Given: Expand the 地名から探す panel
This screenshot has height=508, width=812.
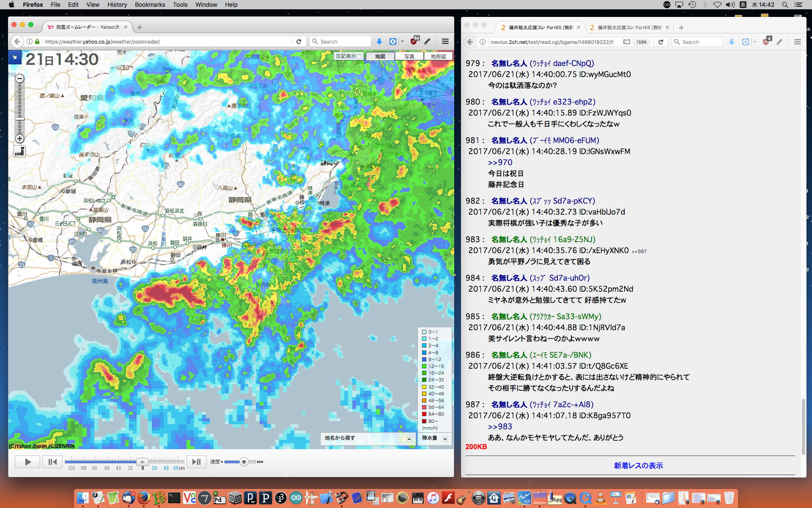Looking at the screenshot, I should 409,439.
